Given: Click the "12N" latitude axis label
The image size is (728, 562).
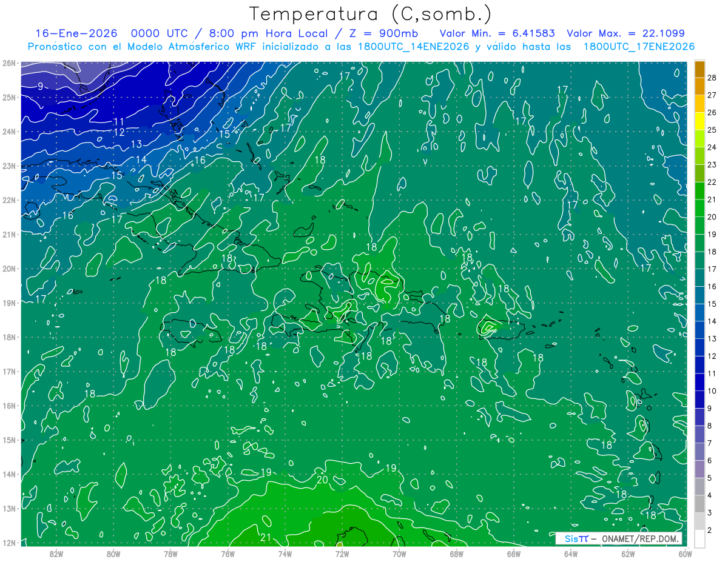Looking at the screenshot, I should click(x=8, y=543).
